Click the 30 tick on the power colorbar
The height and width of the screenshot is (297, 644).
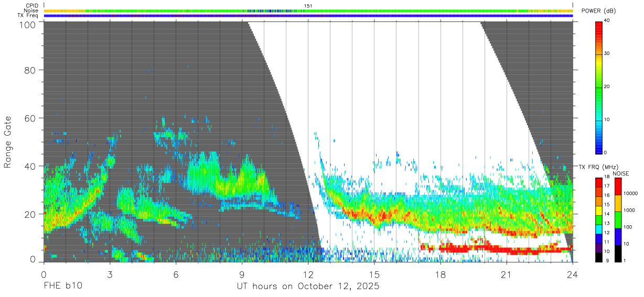606,53
